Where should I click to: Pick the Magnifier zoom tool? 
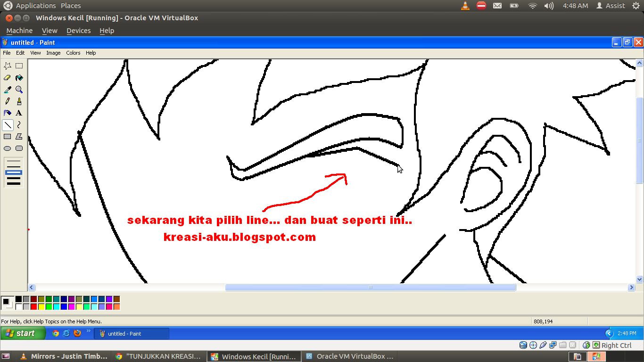coord(19,90)
